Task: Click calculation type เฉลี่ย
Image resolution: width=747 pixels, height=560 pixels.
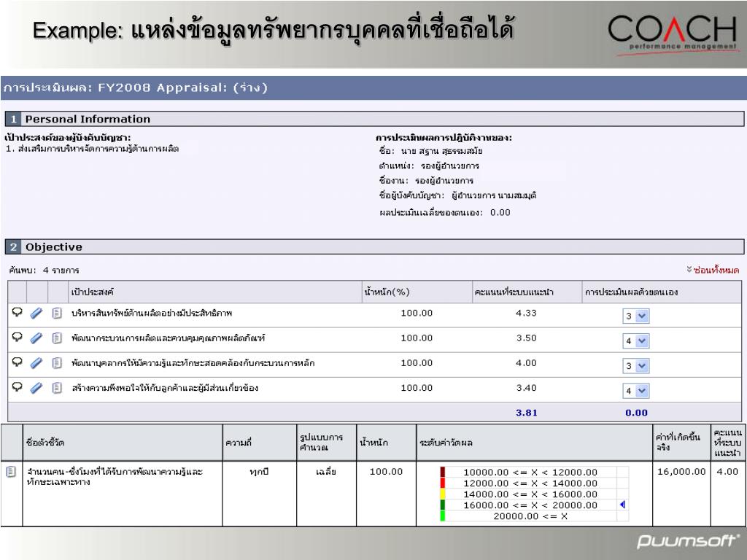Action: (326, 472)
